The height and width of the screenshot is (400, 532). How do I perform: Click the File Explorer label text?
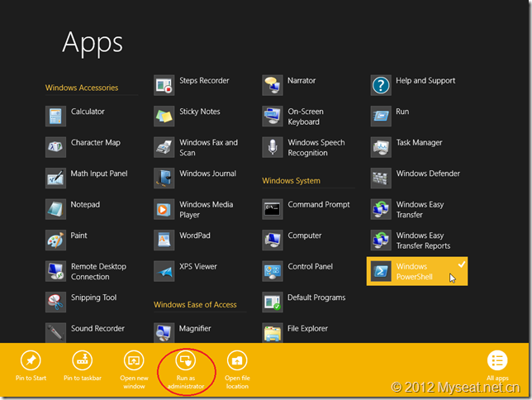308,328
